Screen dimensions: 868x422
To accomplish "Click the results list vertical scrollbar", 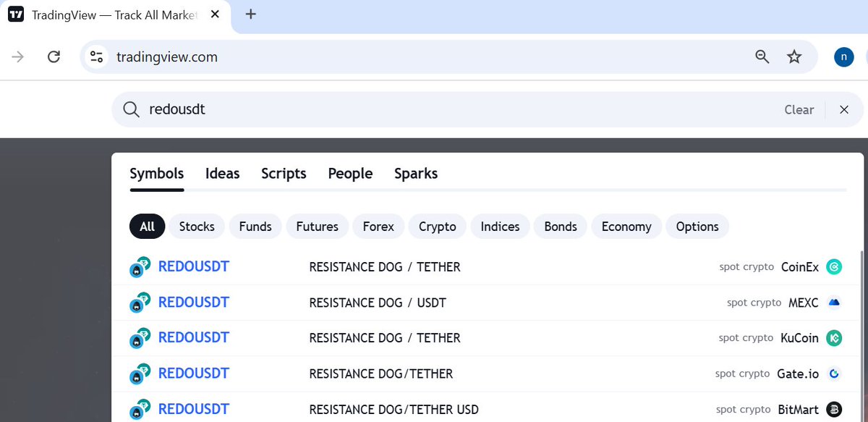I will click(861, 337).
